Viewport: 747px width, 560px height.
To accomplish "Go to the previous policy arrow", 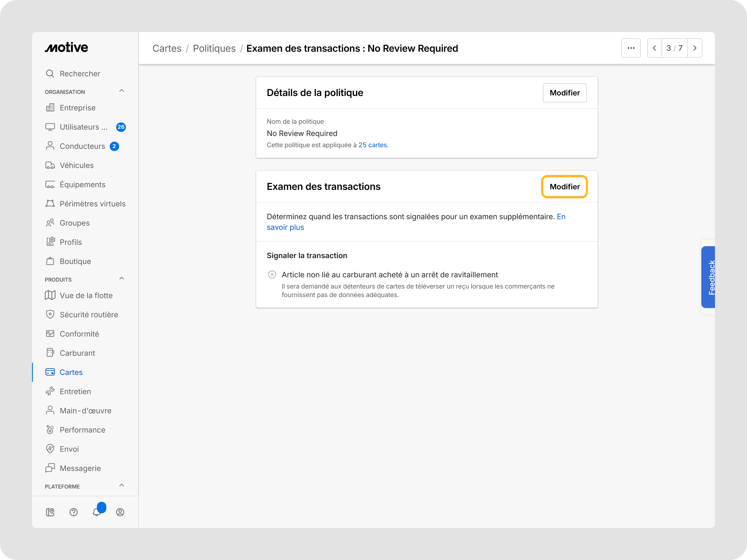I will click(654, 48).
